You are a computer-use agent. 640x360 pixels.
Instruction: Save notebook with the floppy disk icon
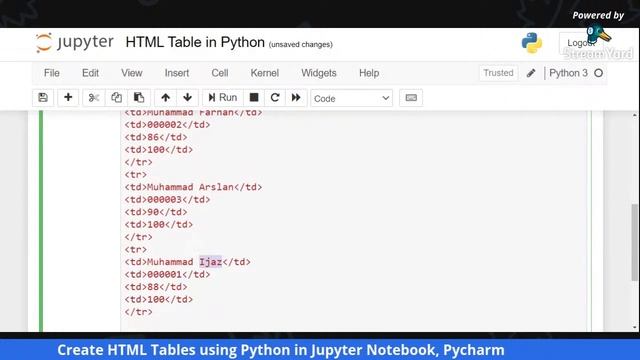tap(43, 98)
